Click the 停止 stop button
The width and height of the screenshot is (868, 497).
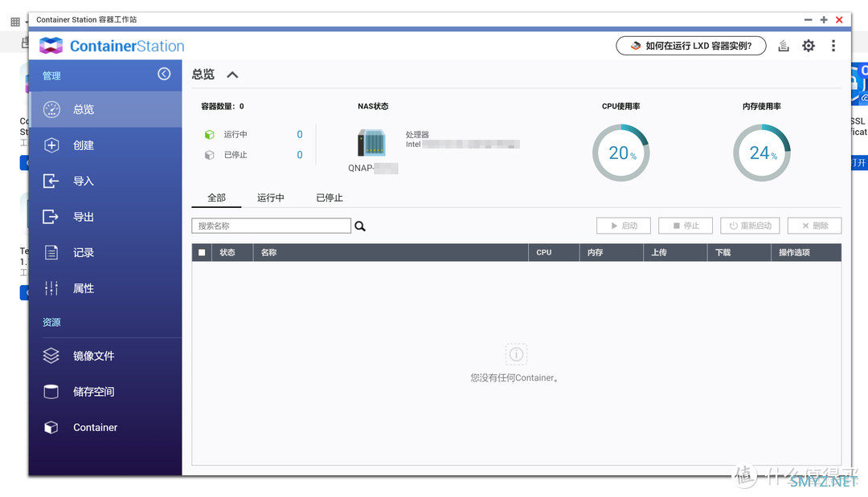(x=686, y=226)
